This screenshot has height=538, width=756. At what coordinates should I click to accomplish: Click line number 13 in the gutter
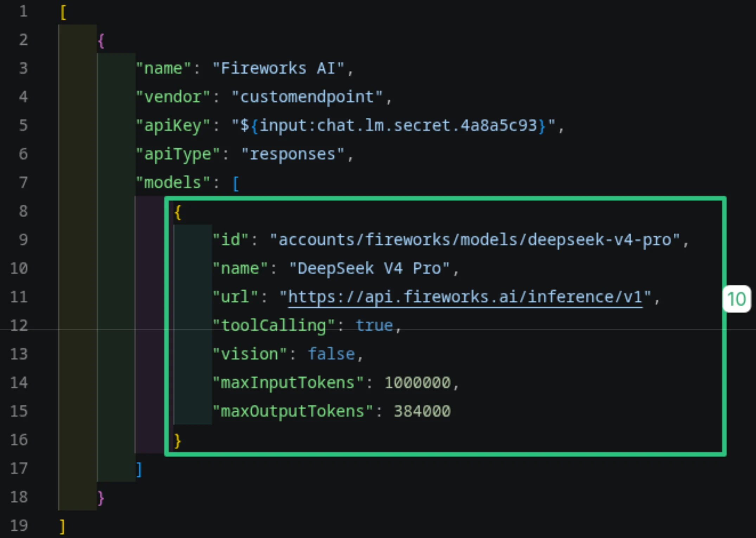[x=19, y=354]
